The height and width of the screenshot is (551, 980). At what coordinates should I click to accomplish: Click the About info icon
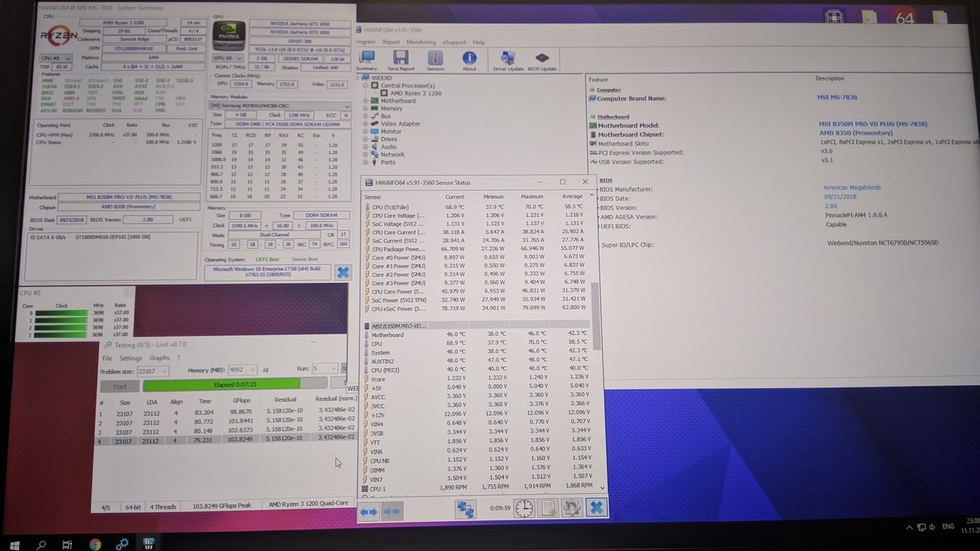point(469,61)
